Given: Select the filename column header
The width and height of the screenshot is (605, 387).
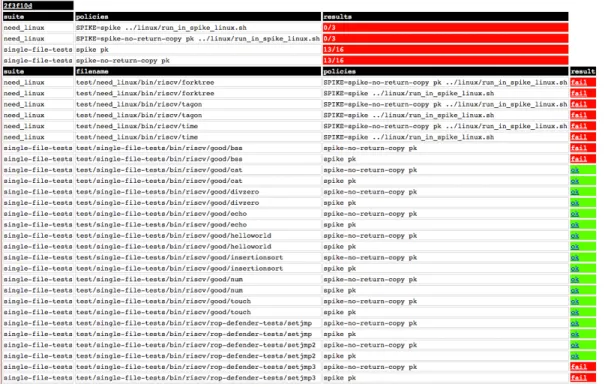Looking at the screenshot, I should (x=198, y=71).
